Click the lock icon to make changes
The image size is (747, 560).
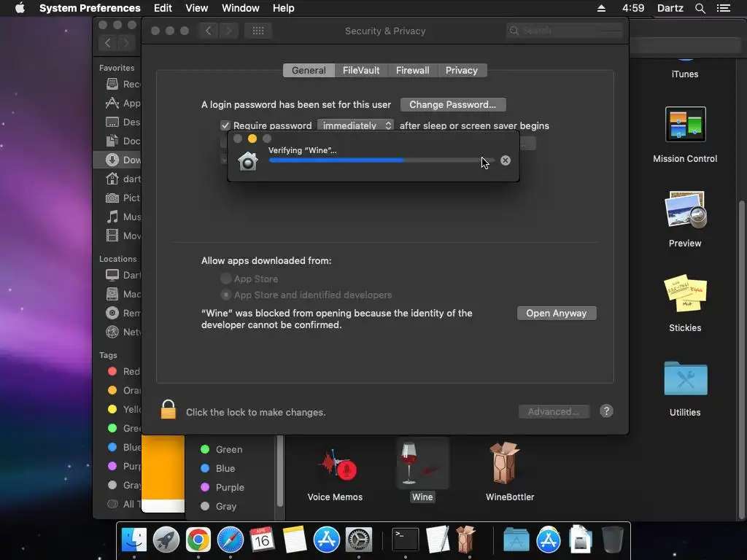coord(169,410)
